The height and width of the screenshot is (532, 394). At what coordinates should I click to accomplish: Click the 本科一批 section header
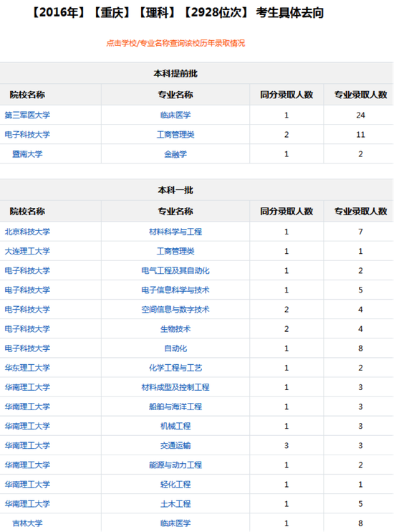176,190
